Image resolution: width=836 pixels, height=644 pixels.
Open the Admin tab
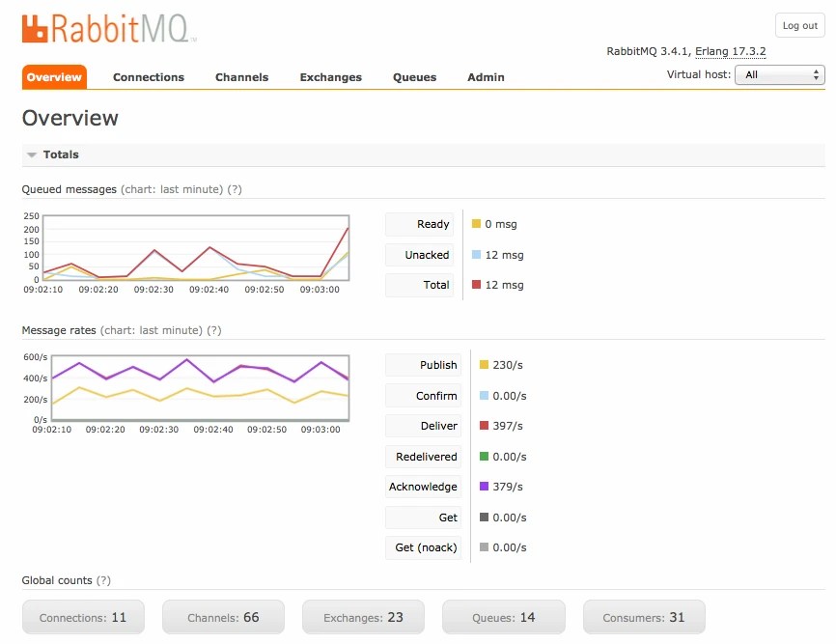pyautogui.click(x=486, y=77)
